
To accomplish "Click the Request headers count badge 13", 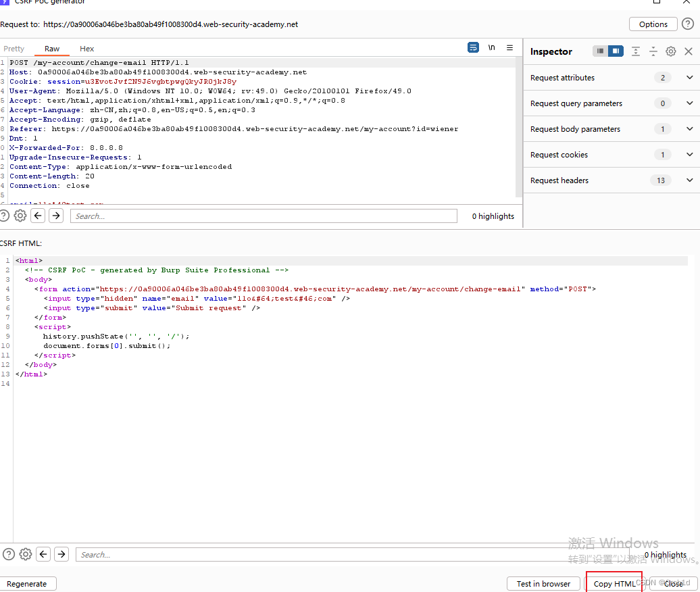I will pyautogui.click(x=661, y=180).
